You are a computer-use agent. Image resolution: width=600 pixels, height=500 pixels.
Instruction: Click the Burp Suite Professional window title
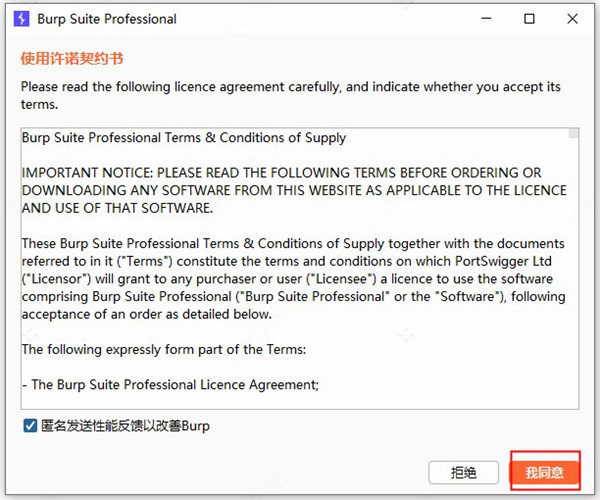pos(107,19)
